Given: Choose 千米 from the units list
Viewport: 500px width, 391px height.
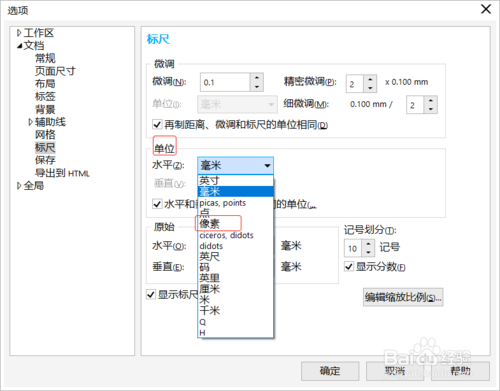Looking at the screenshot, I should [x=236, y=310].
